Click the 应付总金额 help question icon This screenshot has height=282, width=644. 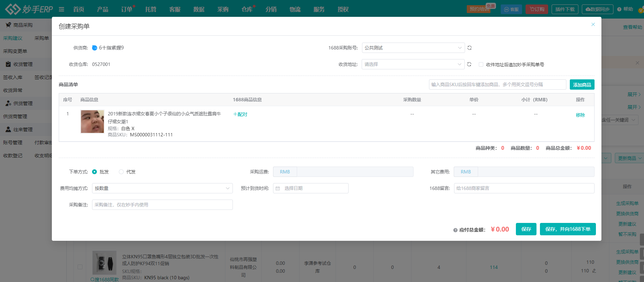pyautogui.click(x=455, y=230)
